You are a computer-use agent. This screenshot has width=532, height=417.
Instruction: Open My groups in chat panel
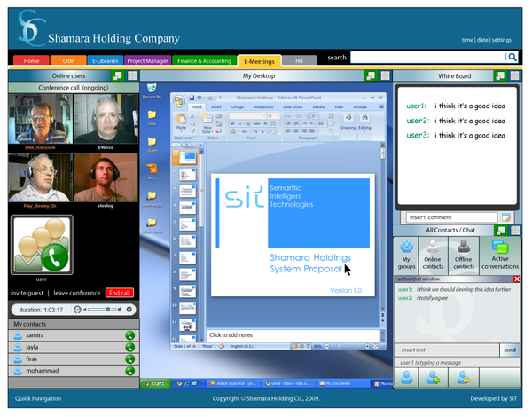(x=406, y=255)
